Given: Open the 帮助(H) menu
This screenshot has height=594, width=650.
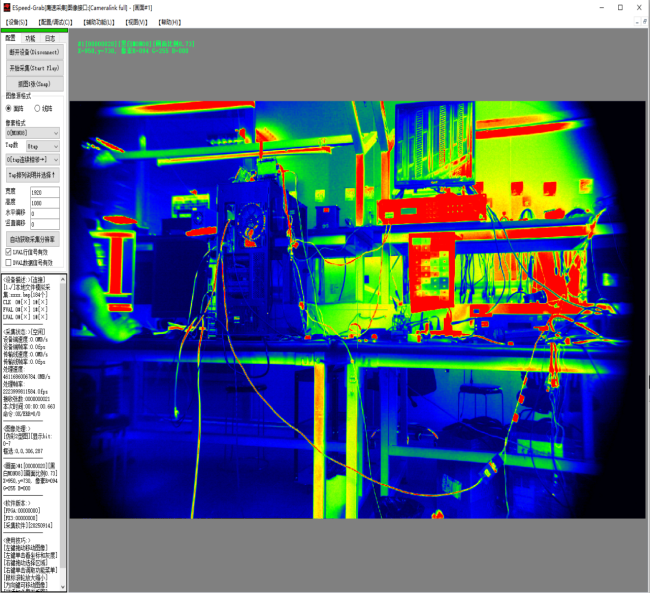Looking at the screenshot, I should (x=170, y=22).
